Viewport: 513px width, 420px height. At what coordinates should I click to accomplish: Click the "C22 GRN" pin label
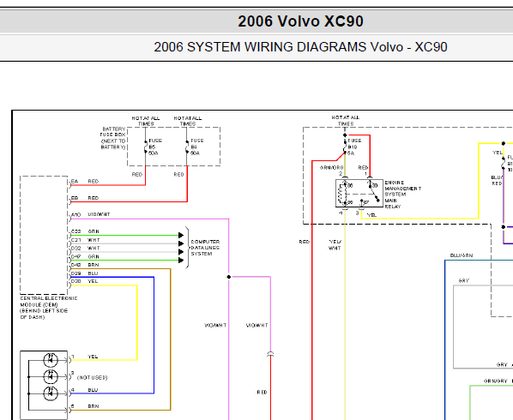[85, 231]
